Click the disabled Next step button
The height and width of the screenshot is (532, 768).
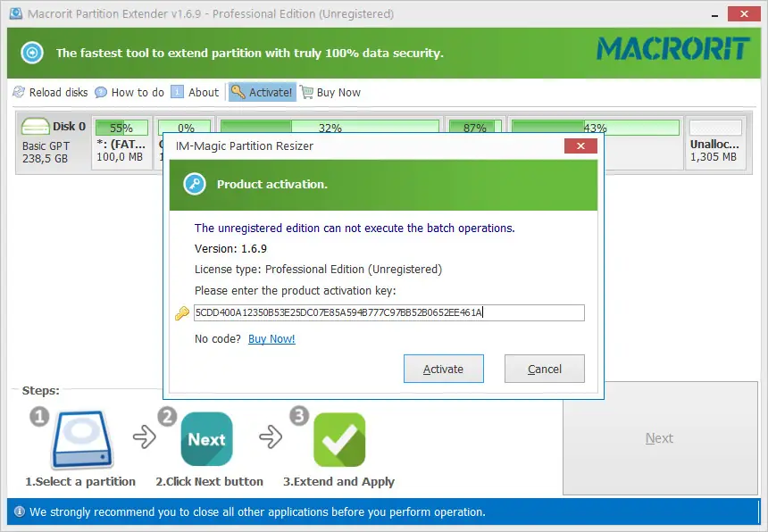click(x=659, y=438)
